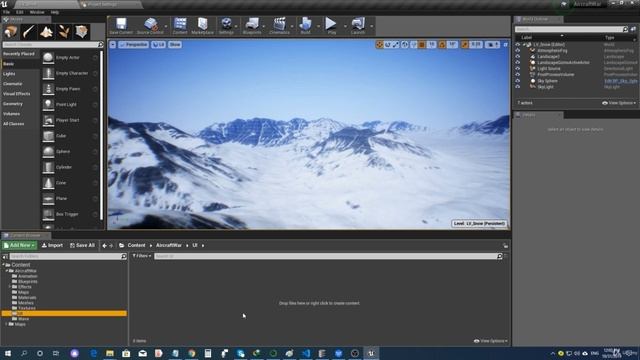Open the Lit view mode dropdown
This screenshot has height=360, width=640.
coord(158,44)
